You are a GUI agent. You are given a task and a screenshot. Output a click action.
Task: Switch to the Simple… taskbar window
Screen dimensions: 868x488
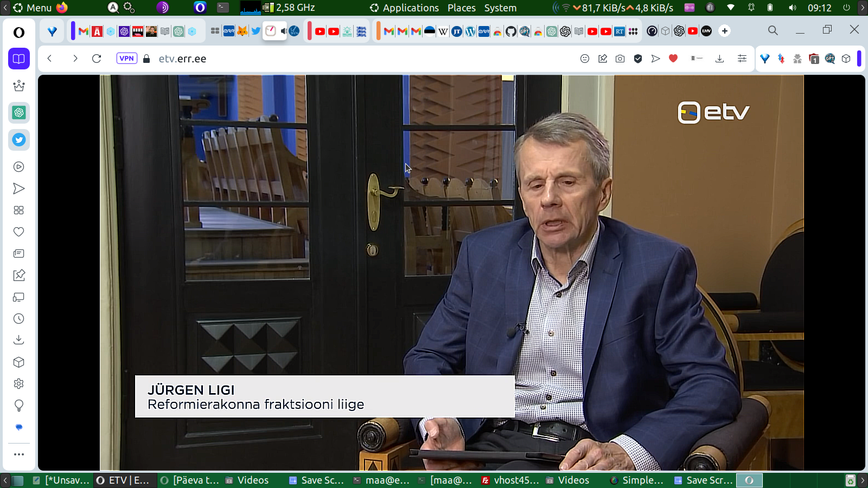(637, 480)
